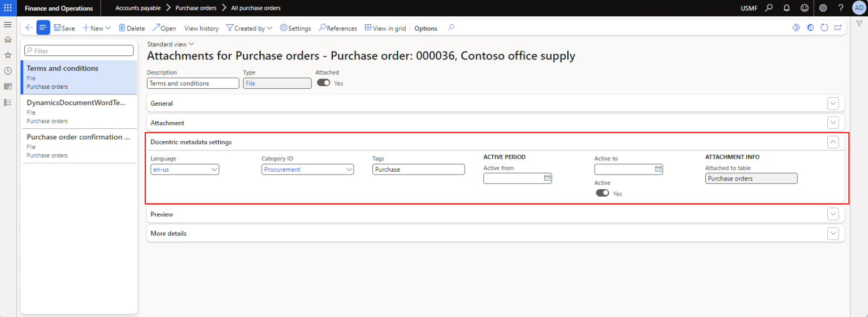Open notifications bell in header
Viewport: 868px width, 317px height.
(787, 8)
